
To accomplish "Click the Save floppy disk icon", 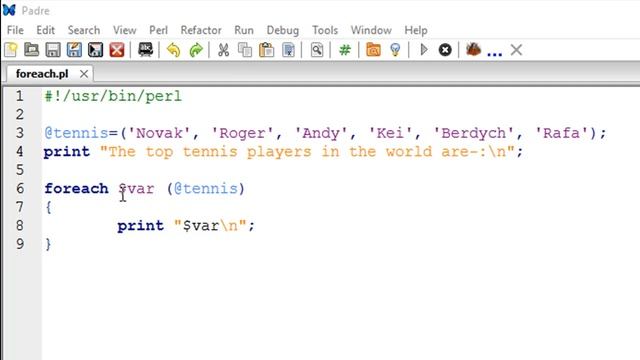I will 53,50.
